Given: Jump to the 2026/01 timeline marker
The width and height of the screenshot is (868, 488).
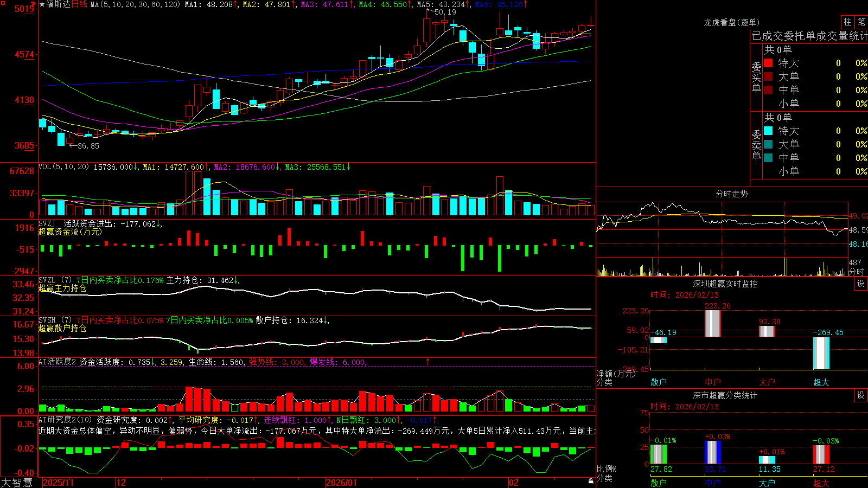Looking at the screenshot, I should (x=342, y=483).
